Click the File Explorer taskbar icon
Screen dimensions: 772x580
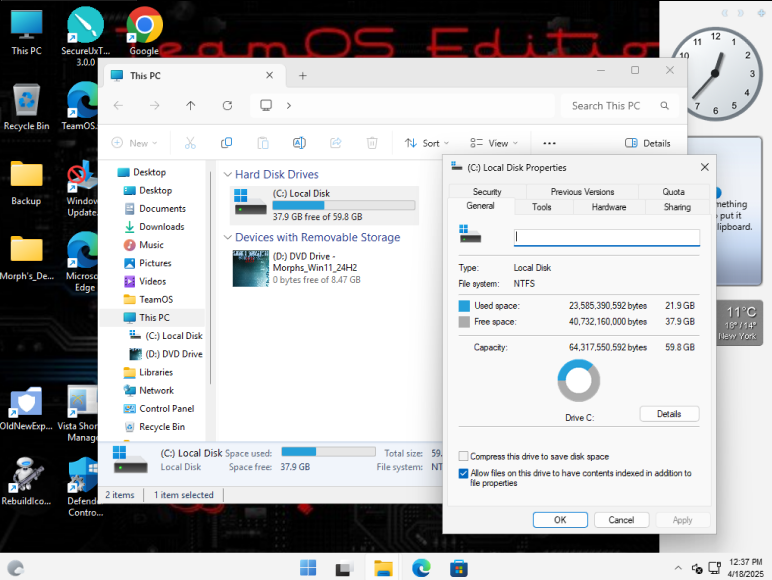383,568
